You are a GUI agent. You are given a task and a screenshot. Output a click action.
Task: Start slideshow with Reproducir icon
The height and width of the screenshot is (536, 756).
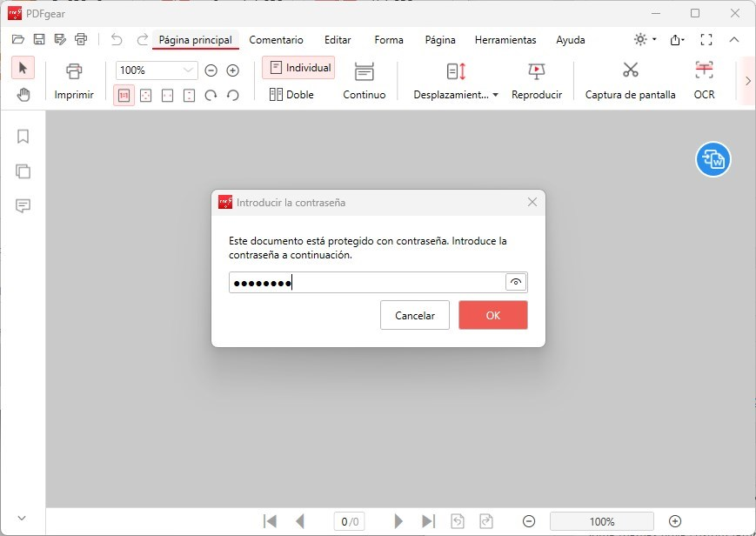point(536,71)
